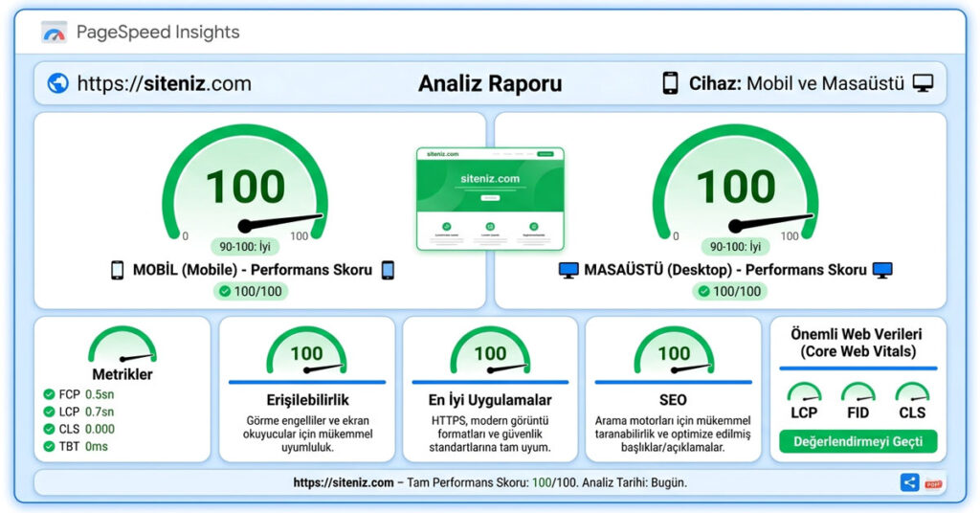980x513 pixels.
Task: Click the monitor icon after Masaüstü in header
Action: [923, 83]
